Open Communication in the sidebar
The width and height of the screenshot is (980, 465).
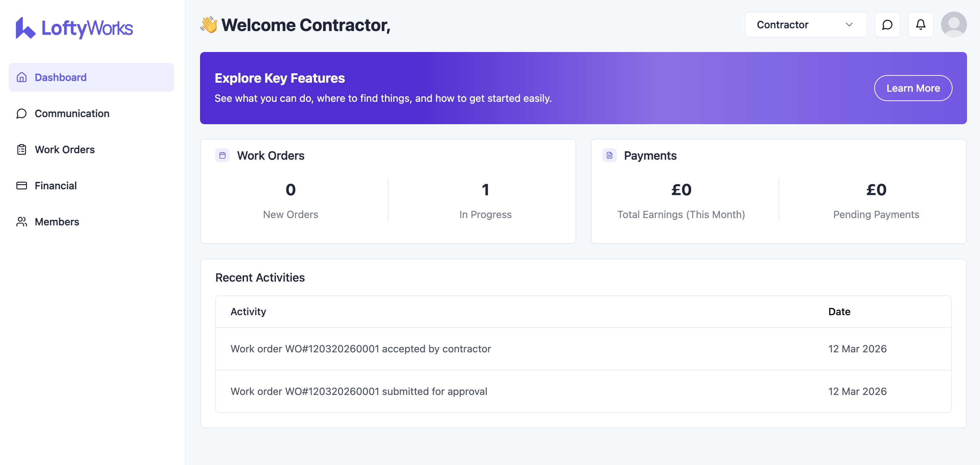click(x=72, y=113)
